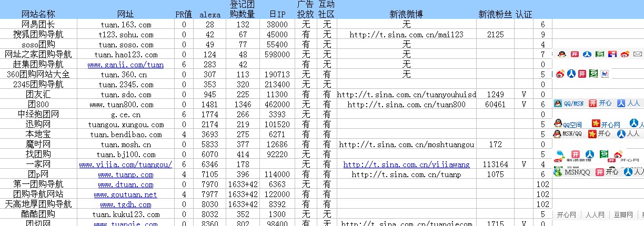
Task: Select the 60461 fans cell
Action: point(495,105)
